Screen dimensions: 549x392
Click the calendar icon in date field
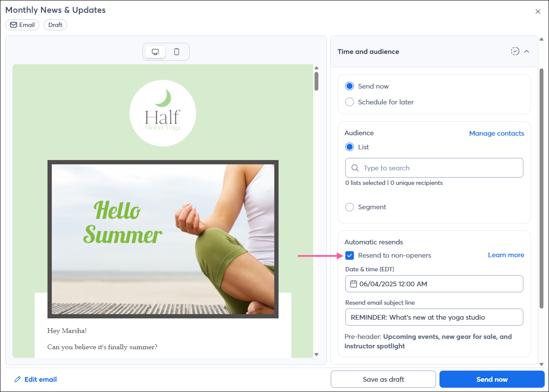[353, 284]
